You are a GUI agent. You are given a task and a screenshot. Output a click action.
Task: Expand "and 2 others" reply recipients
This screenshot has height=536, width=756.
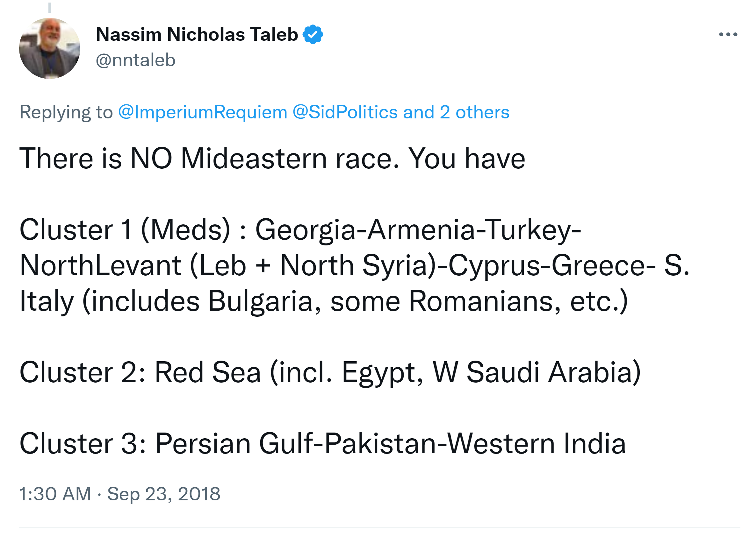tap(456, 112)
